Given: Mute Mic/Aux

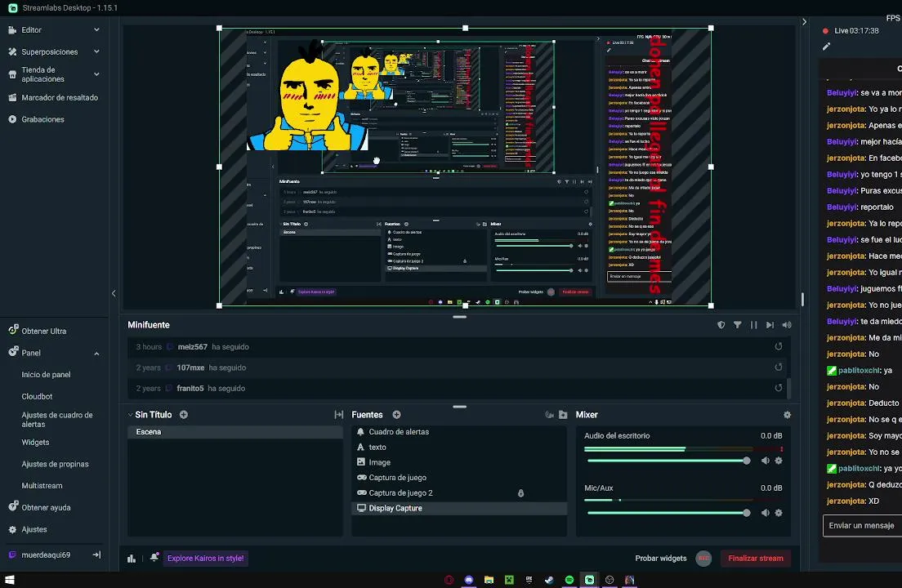Looking at the screenshot, I should tap(765, 514).
